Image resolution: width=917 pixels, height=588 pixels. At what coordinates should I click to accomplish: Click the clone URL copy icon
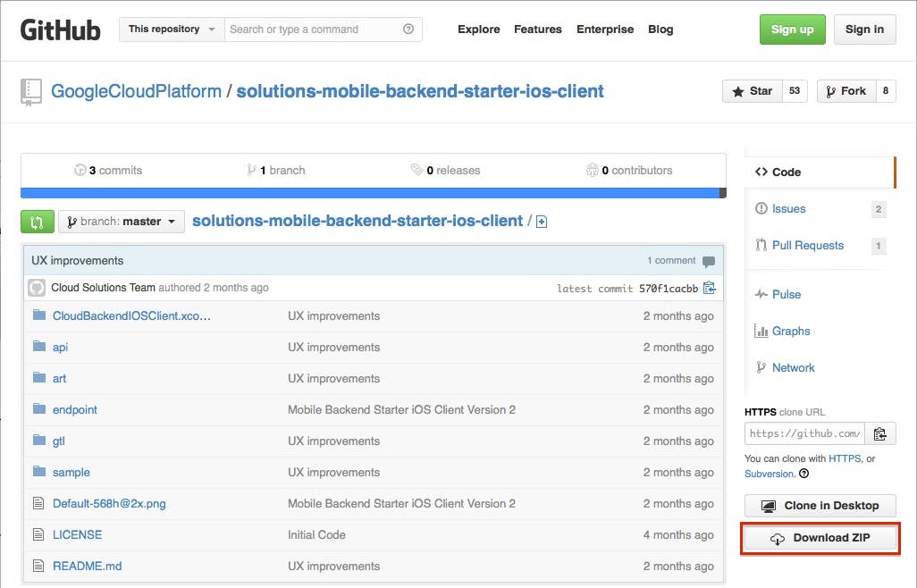pyautogui.click(x=879, y=433)
